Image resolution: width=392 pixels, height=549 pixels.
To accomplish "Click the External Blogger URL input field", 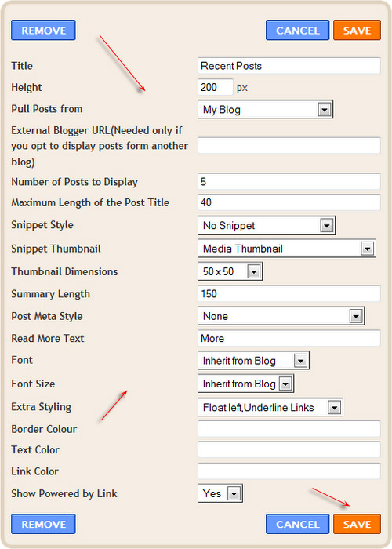I will point(289,145).
